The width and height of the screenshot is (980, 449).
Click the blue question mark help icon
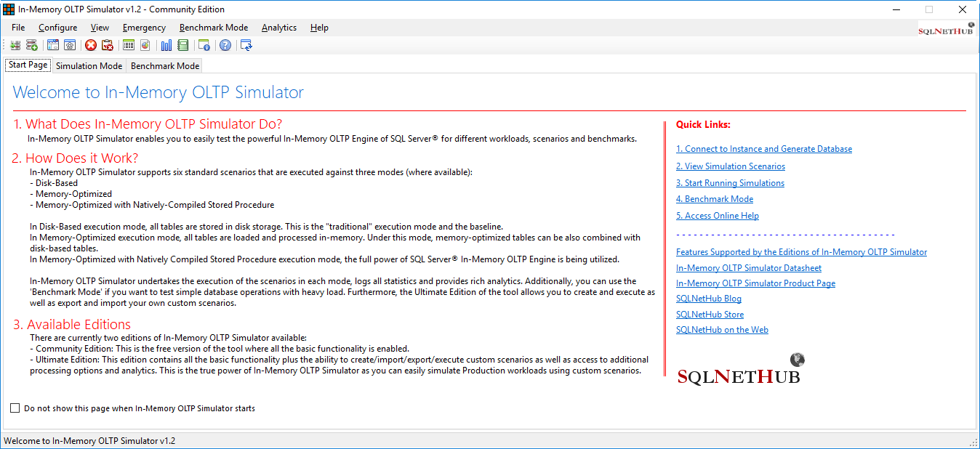click(x=225, y=45)
